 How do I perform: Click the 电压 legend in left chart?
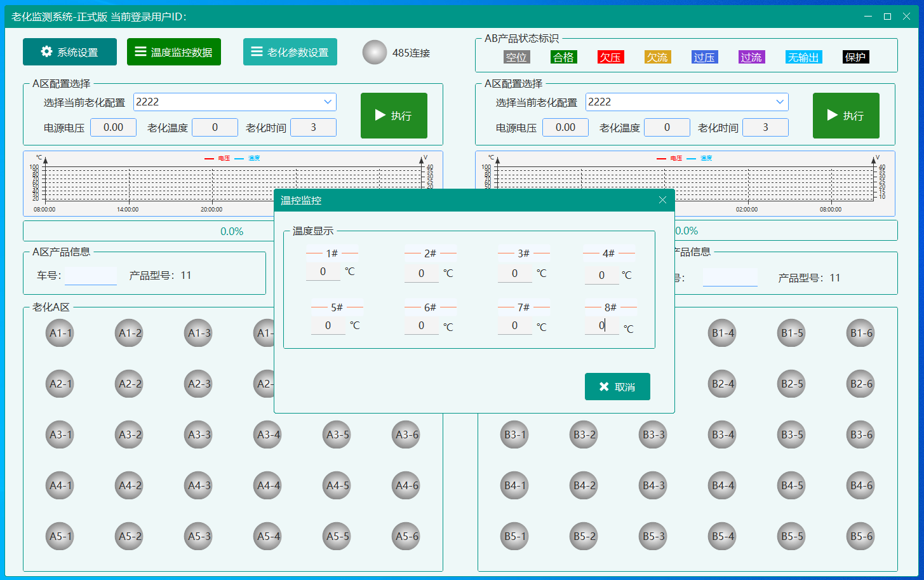pos(218,158)
